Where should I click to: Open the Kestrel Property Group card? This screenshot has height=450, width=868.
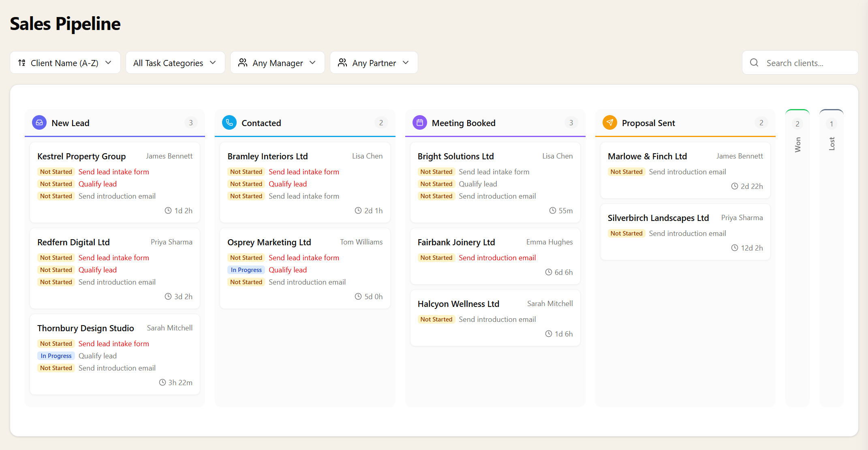click(x=115, y=182)
